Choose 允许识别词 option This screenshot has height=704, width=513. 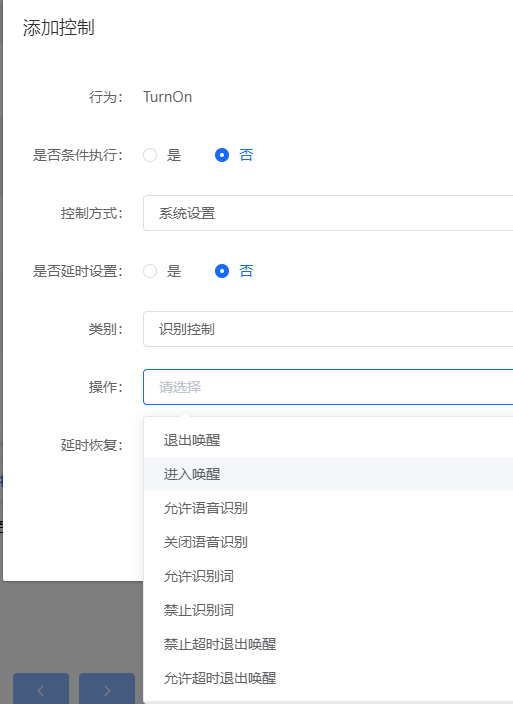pos(328,576)
